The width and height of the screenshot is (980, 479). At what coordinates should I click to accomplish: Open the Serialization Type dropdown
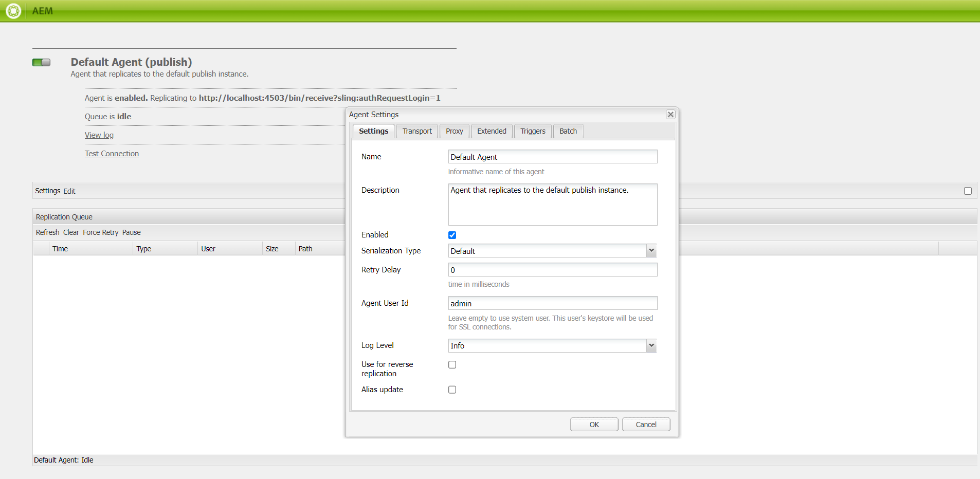click(651, 251)
